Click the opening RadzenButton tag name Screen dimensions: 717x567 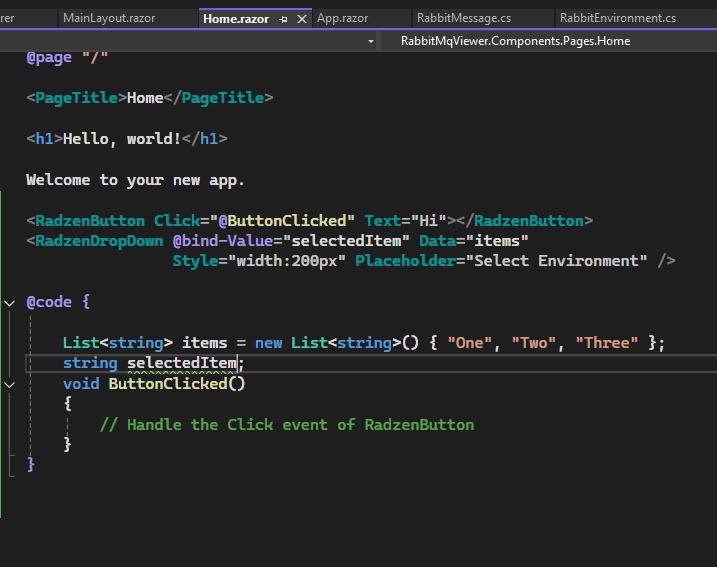point(90,221)
